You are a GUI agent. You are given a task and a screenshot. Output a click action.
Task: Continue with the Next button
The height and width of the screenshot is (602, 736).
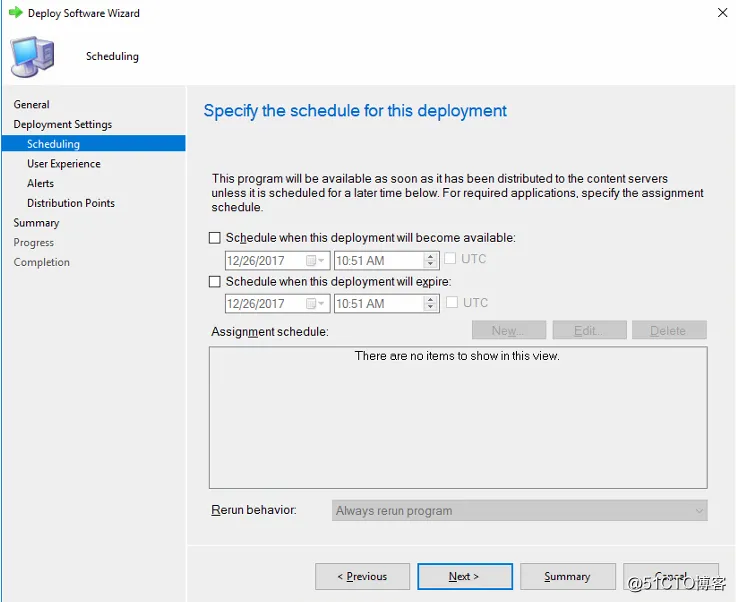click(x=465, y=577)
